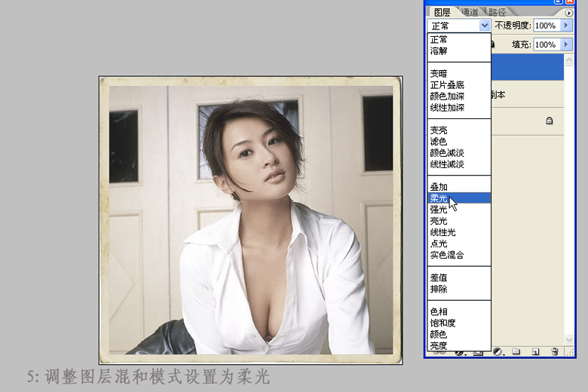
Task: Select 色相 blend mode
Action: 459,312
